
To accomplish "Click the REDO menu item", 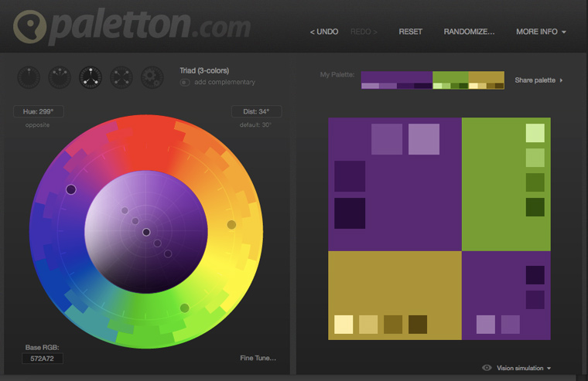I will click(364, 32).
